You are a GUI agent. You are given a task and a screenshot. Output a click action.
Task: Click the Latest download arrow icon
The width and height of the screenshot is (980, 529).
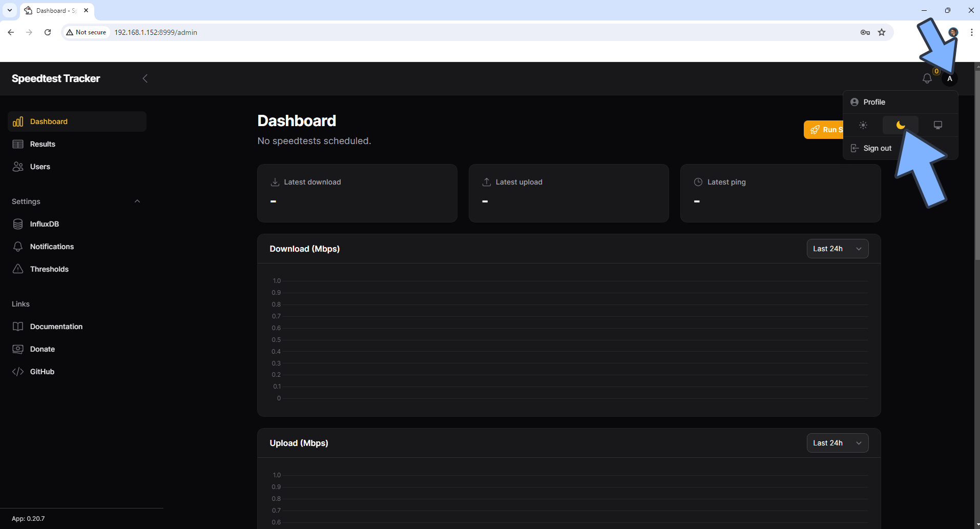click(x=275, y=182)
